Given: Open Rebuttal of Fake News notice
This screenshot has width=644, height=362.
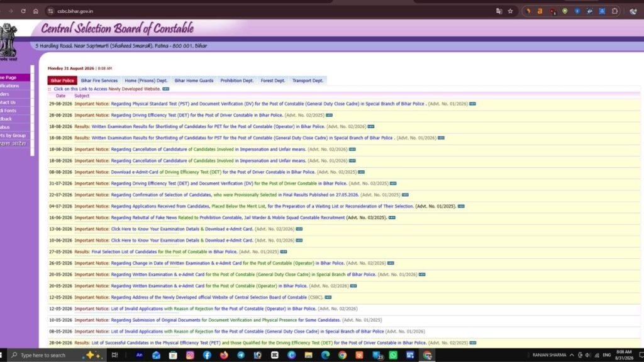Looking at the screenshot, I should 228,217.
